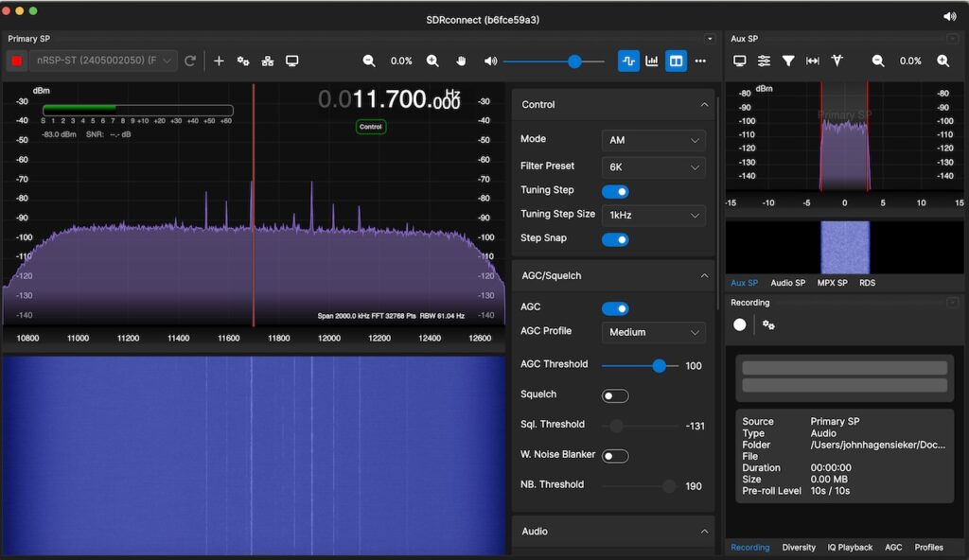The image size is (969, 560).
Task: Switch to the MPX SP tab
Action: pos(833,282)
